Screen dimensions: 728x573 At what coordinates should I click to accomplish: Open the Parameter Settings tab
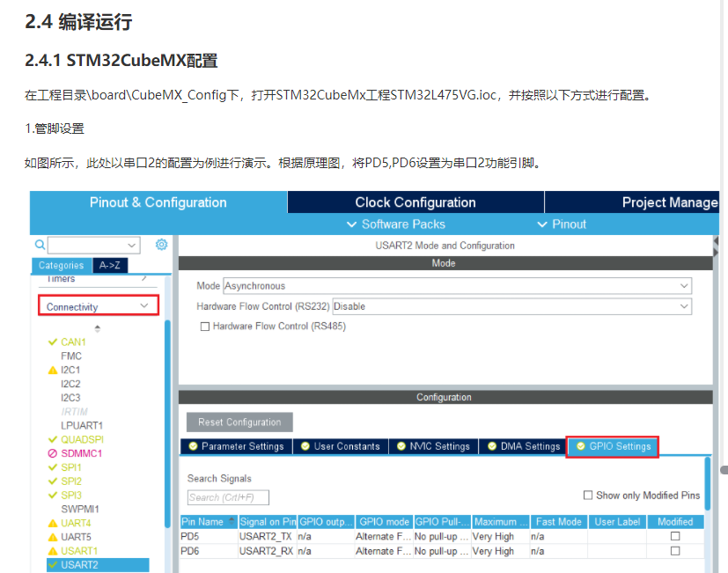(236, 446)
